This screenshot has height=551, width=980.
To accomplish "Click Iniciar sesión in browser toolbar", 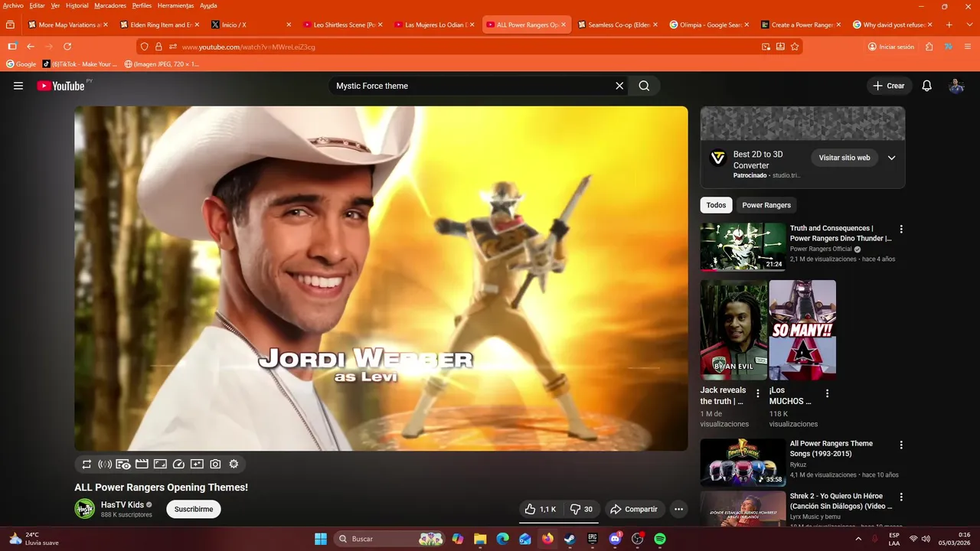I will pyautogui.click(x=891, y=47).
